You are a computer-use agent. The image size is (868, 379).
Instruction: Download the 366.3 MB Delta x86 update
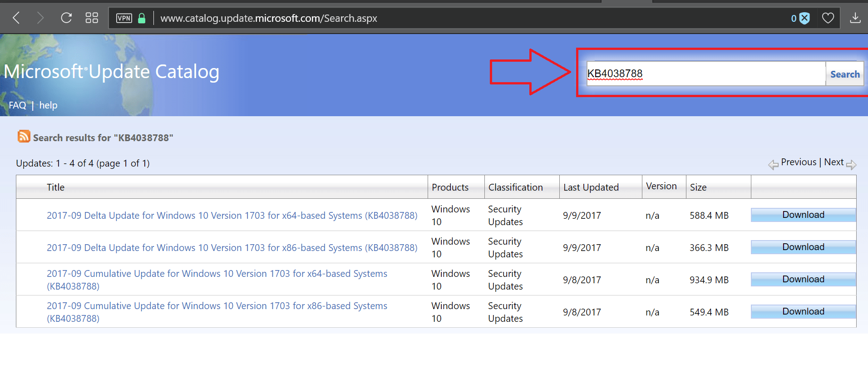(804, 247)
